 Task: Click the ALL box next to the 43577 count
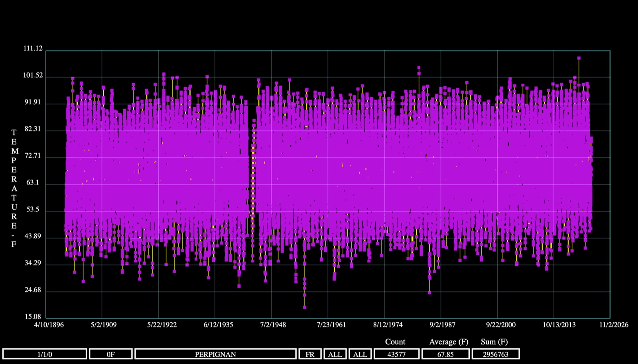(x=360, y=354)
